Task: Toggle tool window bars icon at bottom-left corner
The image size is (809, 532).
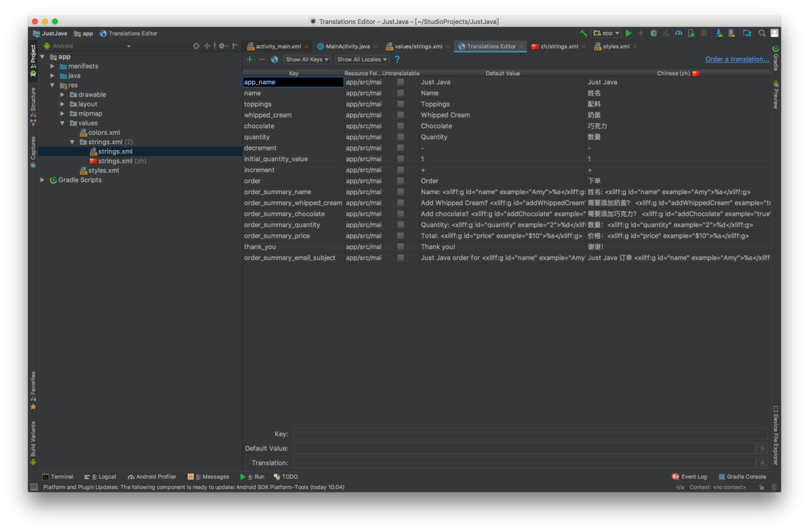Action: [x=34, y=487]
